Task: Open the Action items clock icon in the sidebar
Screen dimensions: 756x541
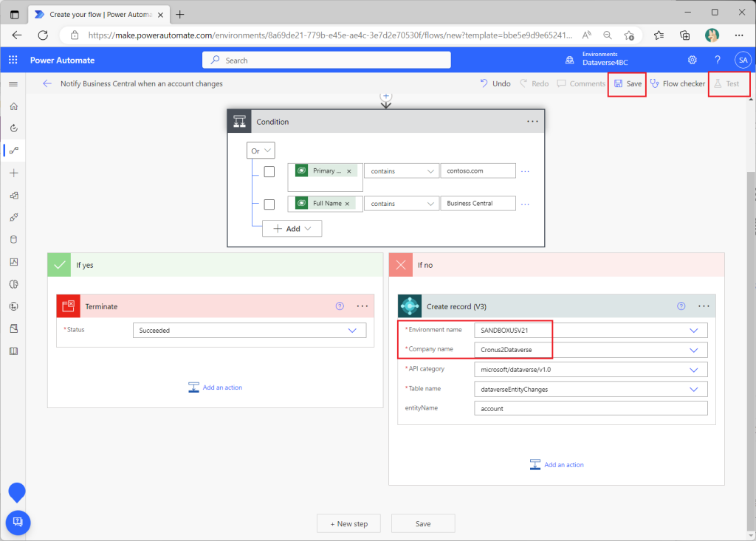Action: coord(13,128)
